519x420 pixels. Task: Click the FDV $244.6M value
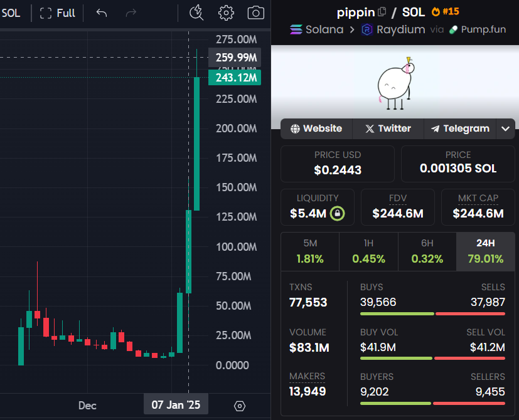point(398,214)
